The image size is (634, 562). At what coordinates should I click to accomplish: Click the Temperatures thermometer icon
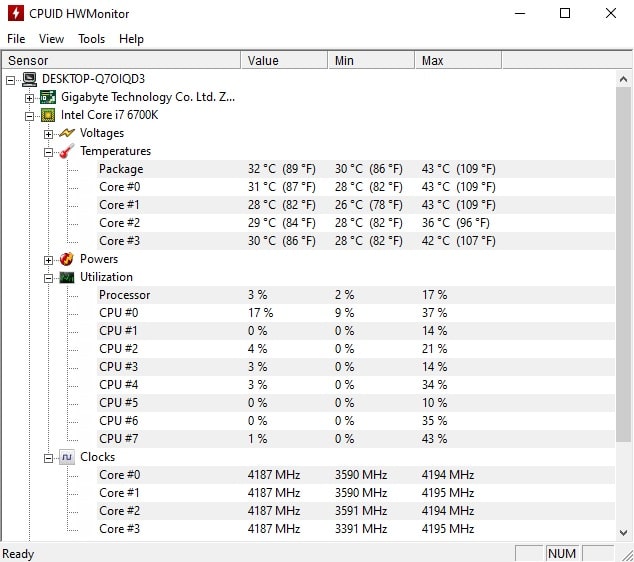(67, 151)
